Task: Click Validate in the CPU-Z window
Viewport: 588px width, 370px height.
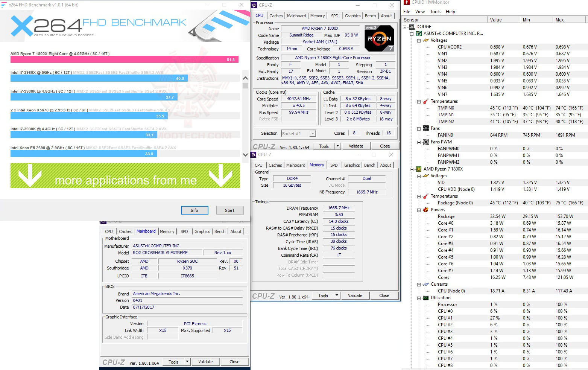Action: point(356,146)
